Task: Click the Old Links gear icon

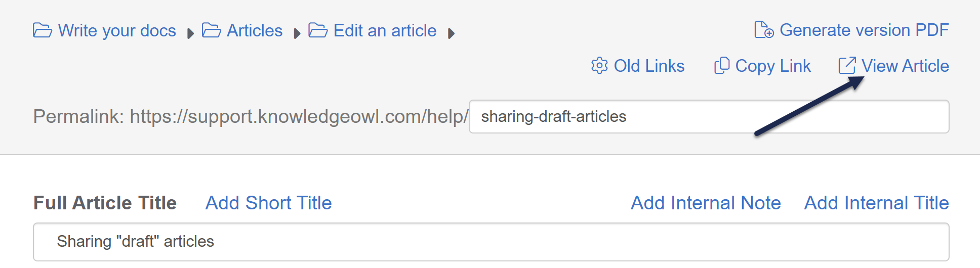Action: tap(599, 66)
